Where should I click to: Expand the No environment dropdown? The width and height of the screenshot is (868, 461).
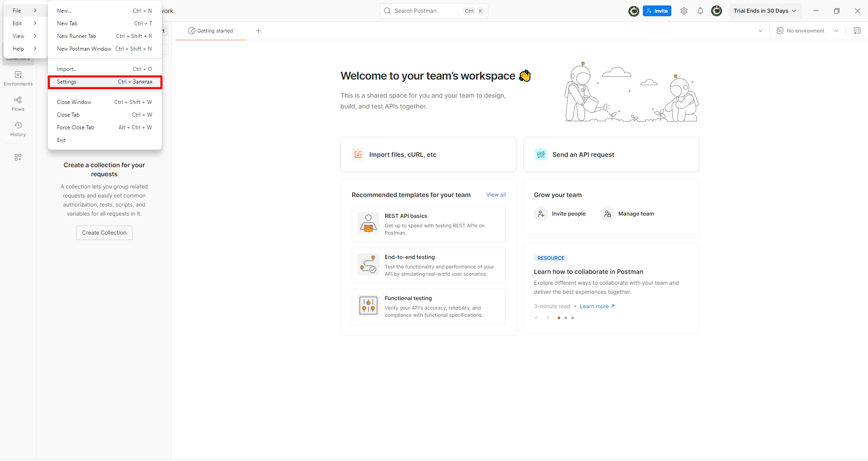tap(807, 31)
